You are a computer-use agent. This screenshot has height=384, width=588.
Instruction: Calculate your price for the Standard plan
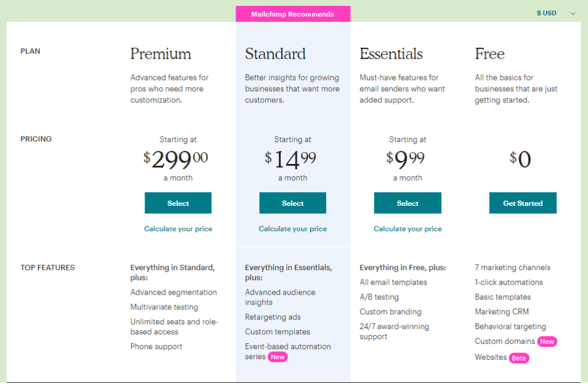[293, 228]
